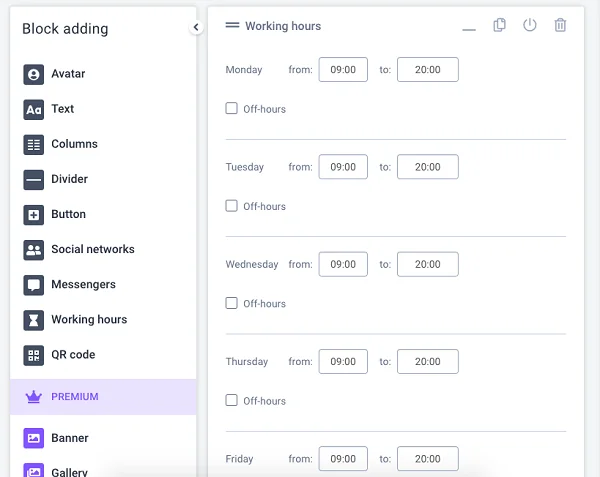
Task: Add a Button block
Action: tap(54, 215)
